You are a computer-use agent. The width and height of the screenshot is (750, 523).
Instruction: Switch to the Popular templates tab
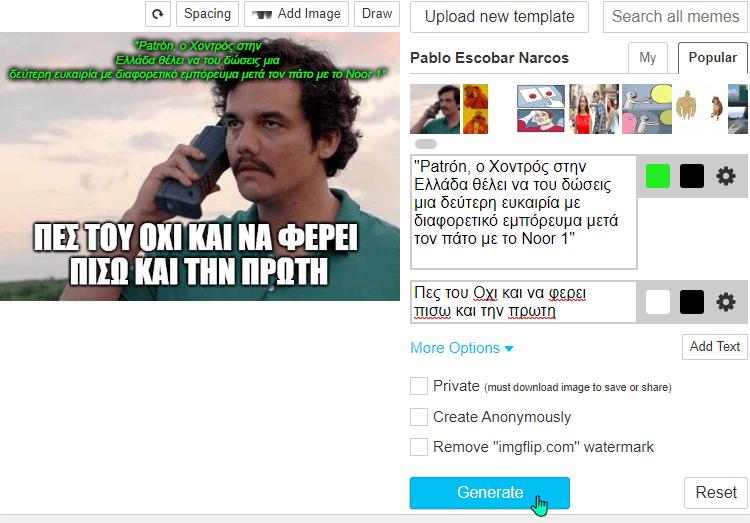(713, 58)
